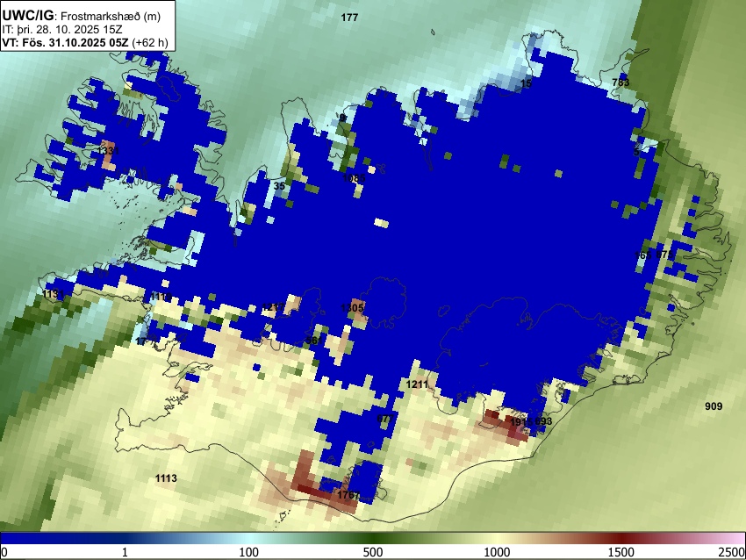Click the UWC/IG Frostmarkshæð (m) title
Screen dimensions: 746x560
(x=82, y=16)
